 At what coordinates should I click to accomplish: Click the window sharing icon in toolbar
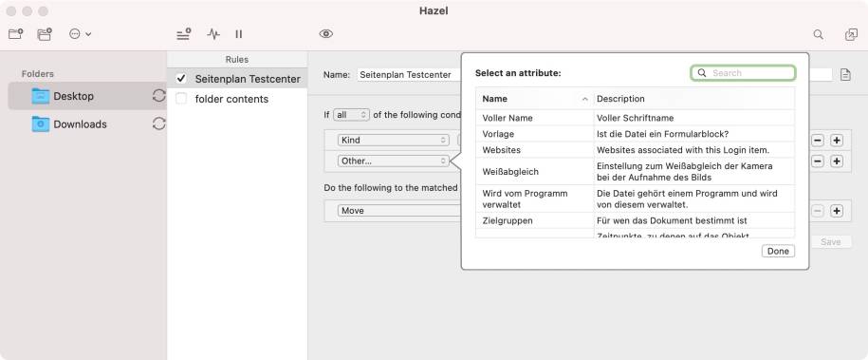tap(851, 34)
